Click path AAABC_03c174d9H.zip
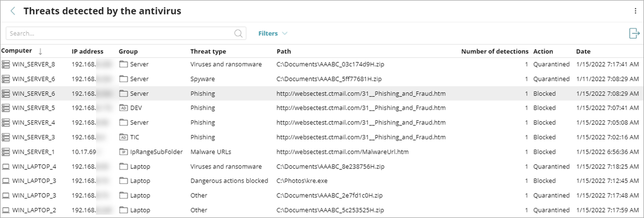Viewport: 644px width, 218px height. click(x=330, y=64)
